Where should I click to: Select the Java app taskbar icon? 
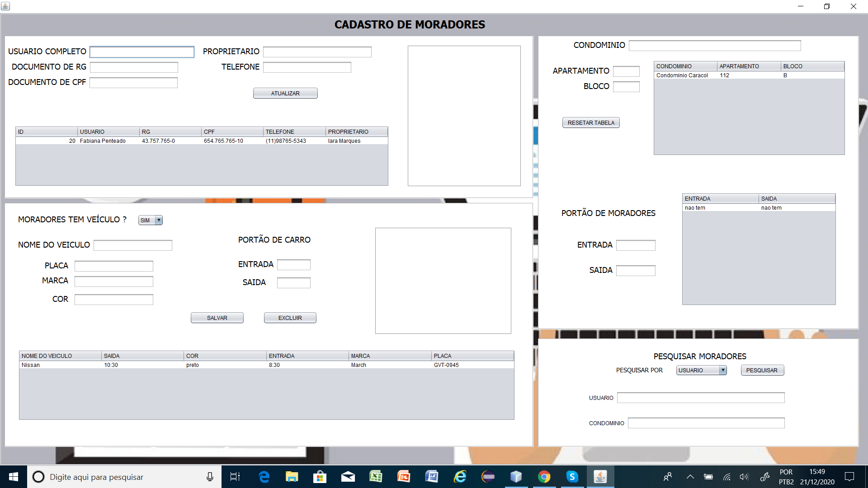600,477
